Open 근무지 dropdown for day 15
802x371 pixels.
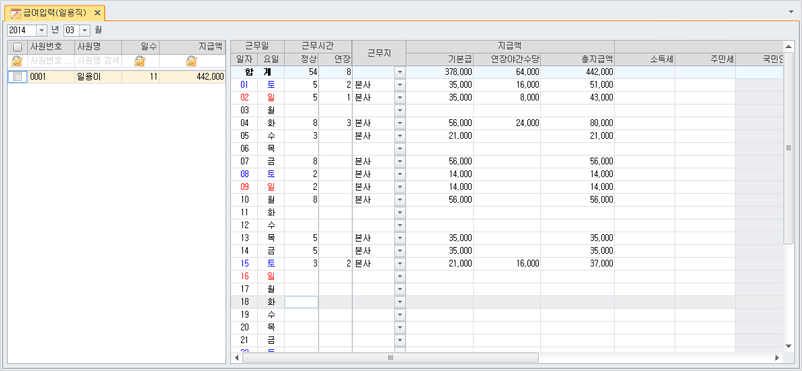(x=400, y=264)
